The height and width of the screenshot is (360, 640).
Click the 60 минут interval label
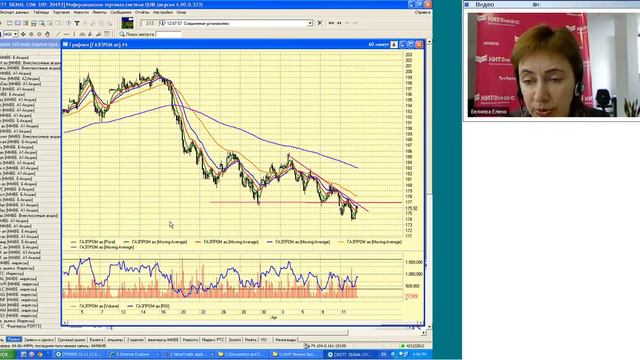click(x=379, y=44)
